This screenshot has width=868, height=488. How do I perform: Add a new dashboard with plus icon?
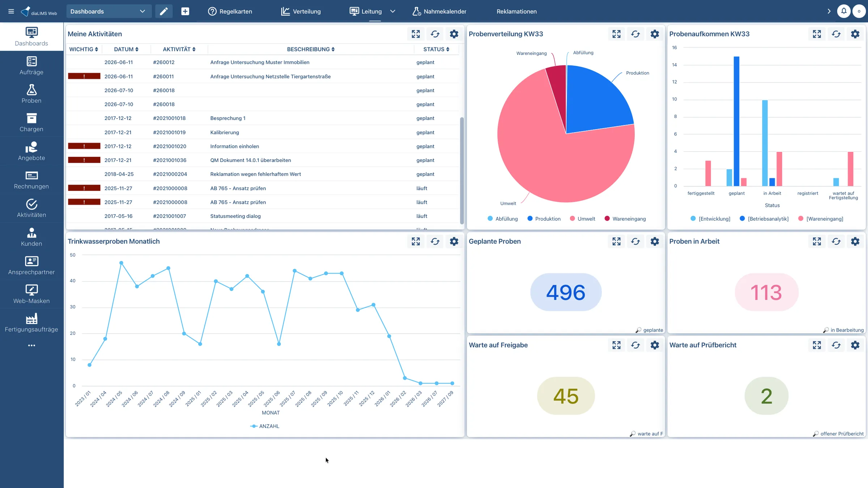[185, 11]
